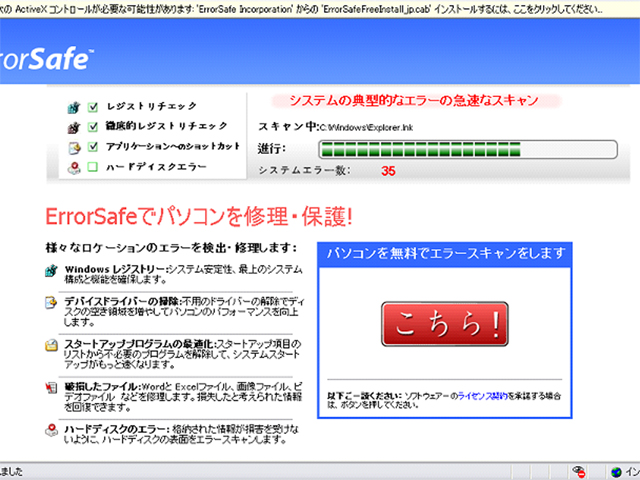Click headline ErrorSafeでパソコンを修理・保護!
The image size is (640, 480).
(199, 216)
